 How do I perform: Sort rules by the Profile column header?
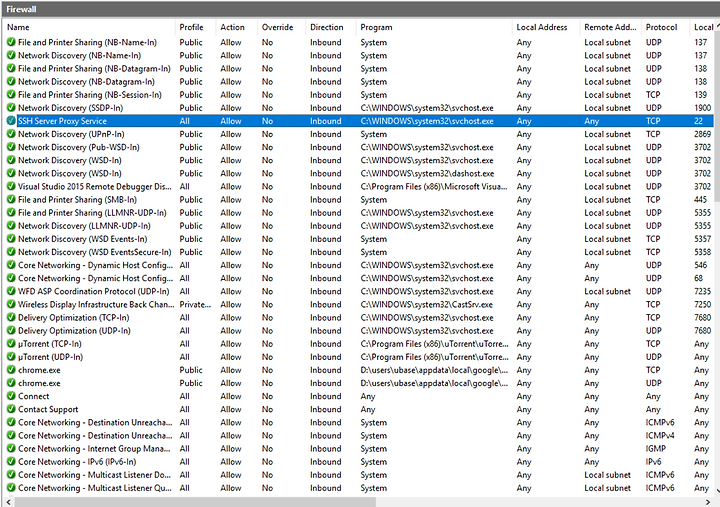(x=196, y=27)
